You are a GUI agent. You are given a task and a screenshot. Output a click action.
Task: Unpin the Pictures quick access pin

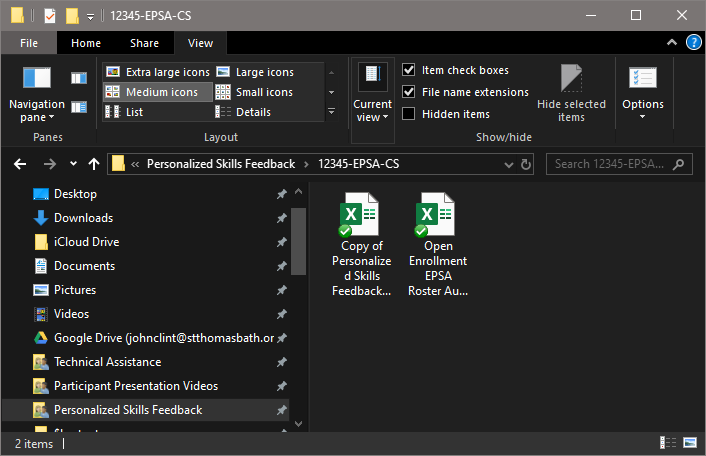(x=281, y=290)
